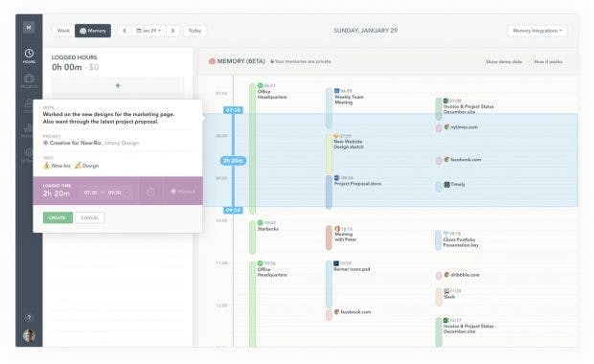Expand the logged time range dropdown arrow
The image size is (594, 364).
126,193
